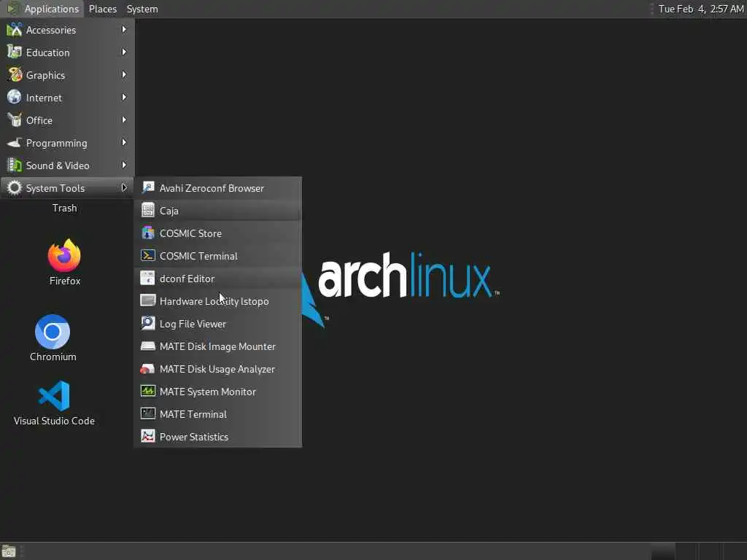Screen dimensions: 747x560
Task: Select the "Power Statistics" text entry
Action: tap(194, 437)
